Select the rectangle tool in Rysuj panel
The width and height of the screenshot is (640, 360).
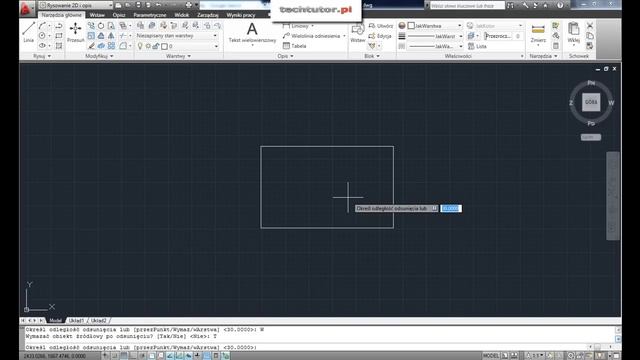coord(59,36)
